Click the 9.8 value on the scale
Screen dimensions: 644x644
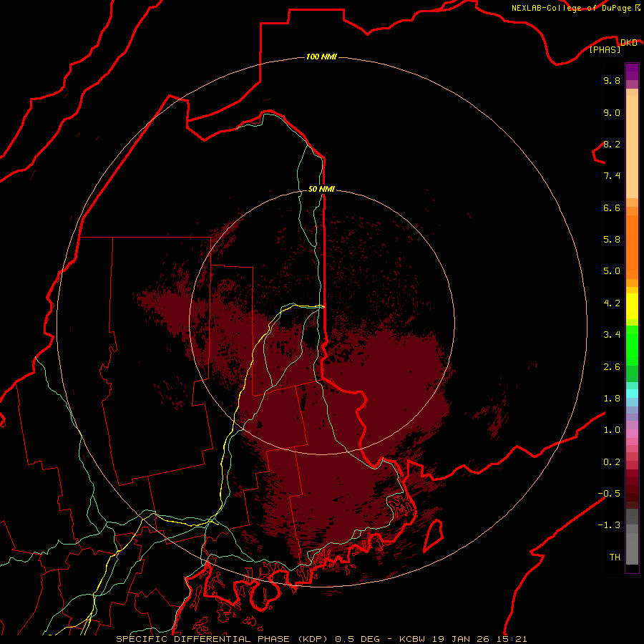pyautogui.click(x=612, y=81)
